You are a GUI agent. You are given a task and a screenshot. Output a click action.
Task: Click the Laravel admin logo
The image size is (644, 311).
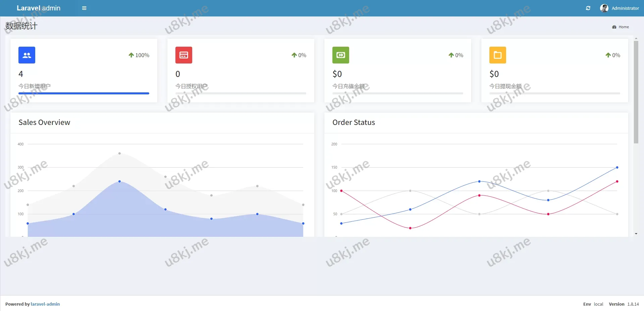point(39,8)
